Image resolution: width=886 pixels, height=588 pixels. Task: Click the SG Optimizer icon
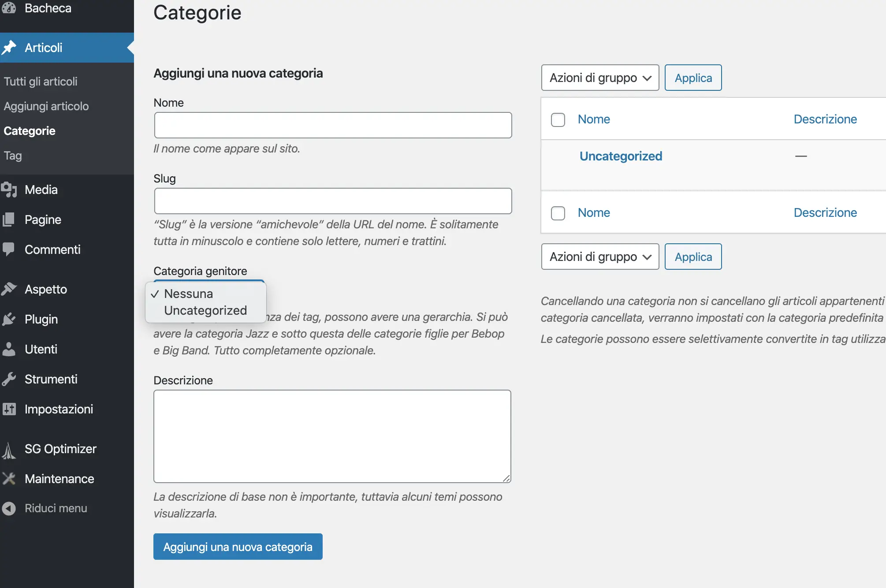9,450
